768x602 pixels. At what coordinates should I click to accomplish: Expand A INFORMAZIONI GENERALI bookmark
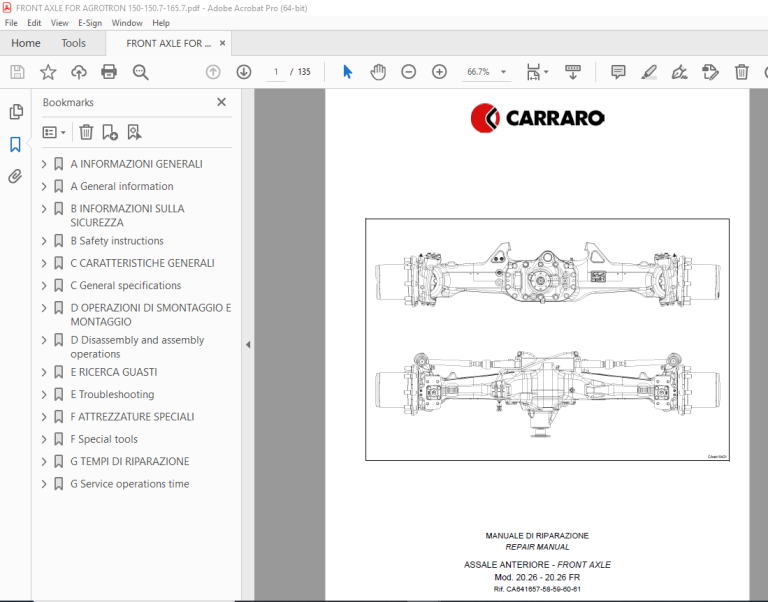(x=44, y=164)
